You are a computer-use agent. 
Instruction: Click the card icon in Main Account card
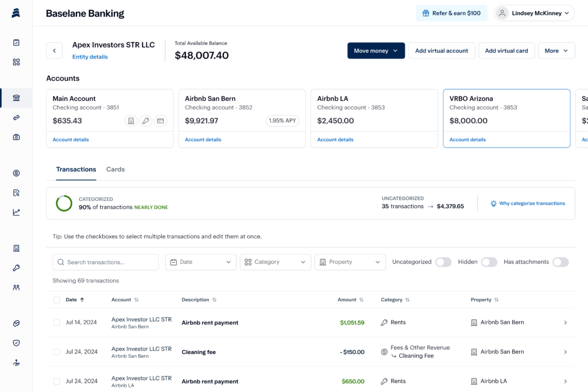[161, 121]
